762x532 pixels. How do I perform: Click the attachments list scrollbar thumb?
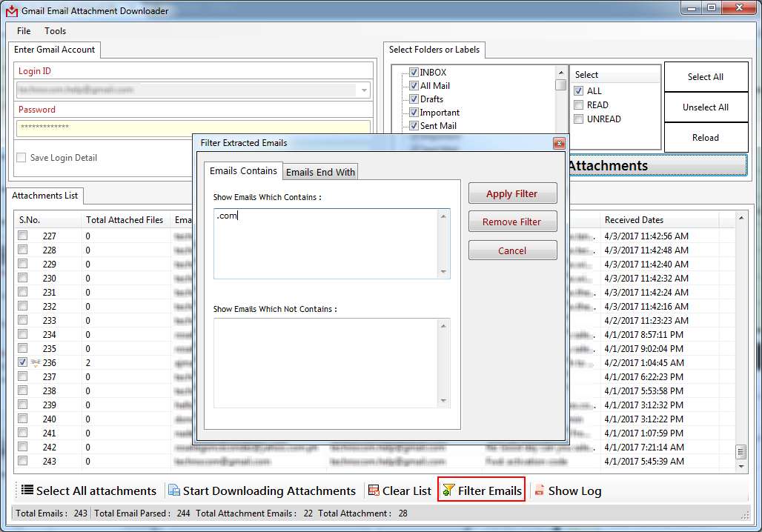pyautogui.click(x=741, y=452)
